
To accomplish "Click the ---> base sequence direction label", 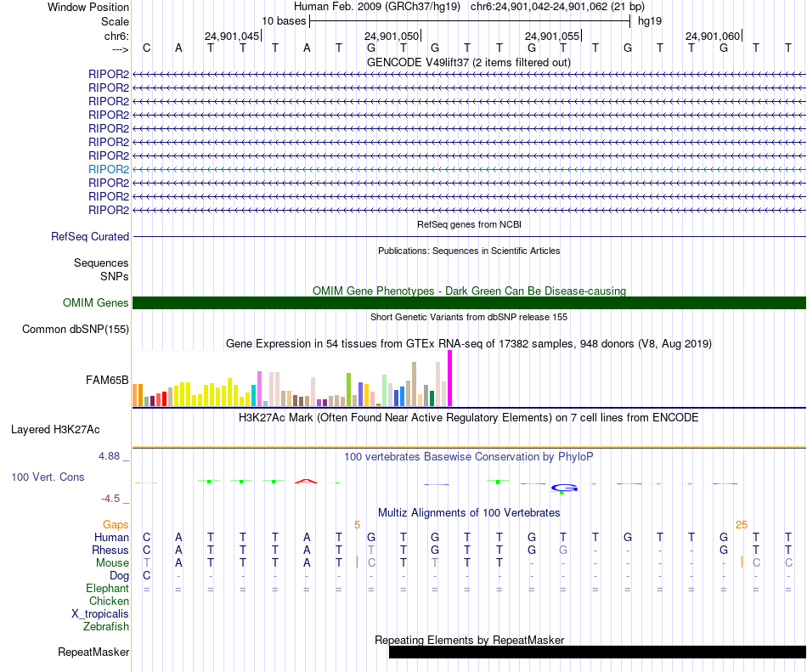I will click(121, 49).
